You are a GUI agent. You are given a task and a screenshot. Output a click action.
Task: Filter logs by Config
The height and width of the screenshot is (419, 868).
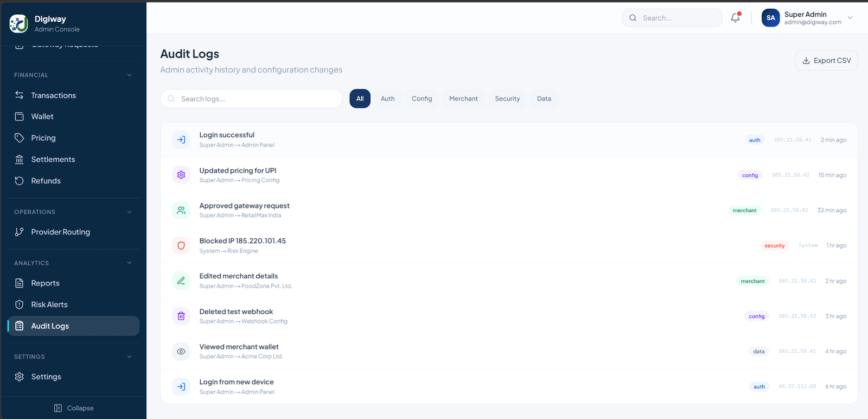pos(422,98)
